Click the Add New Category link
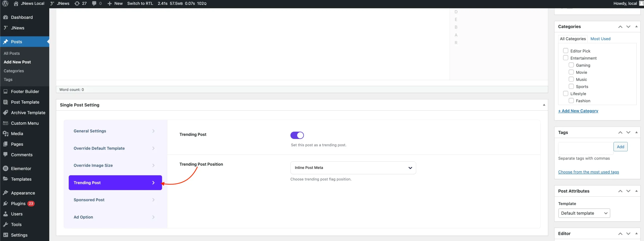Viewport: 644px width, 241px height. coord(578,111)
